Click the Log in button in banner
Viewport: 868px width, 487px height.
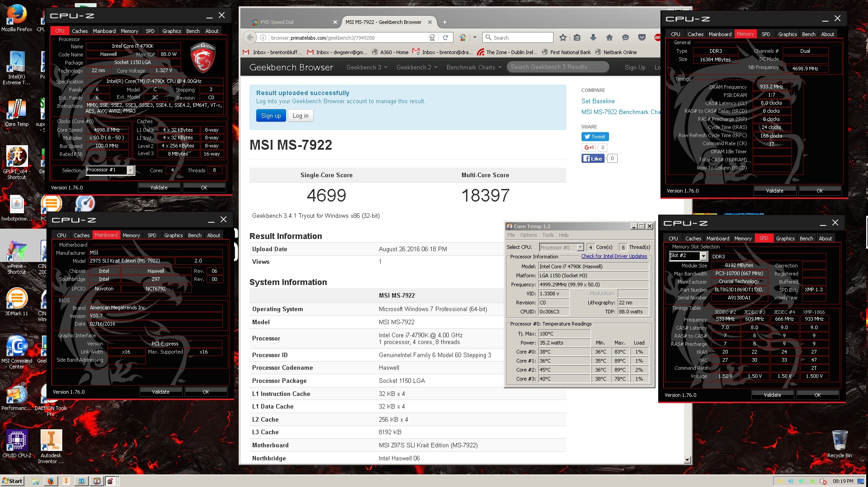click(x=300, y=115)
